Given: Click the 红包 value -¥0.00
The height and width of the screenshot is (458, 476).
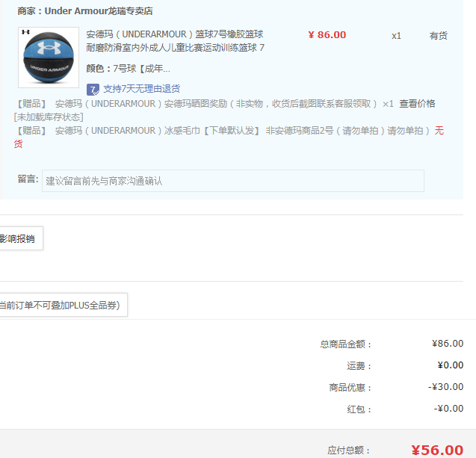Looking at the screenshot, I should tap(448, 409).
